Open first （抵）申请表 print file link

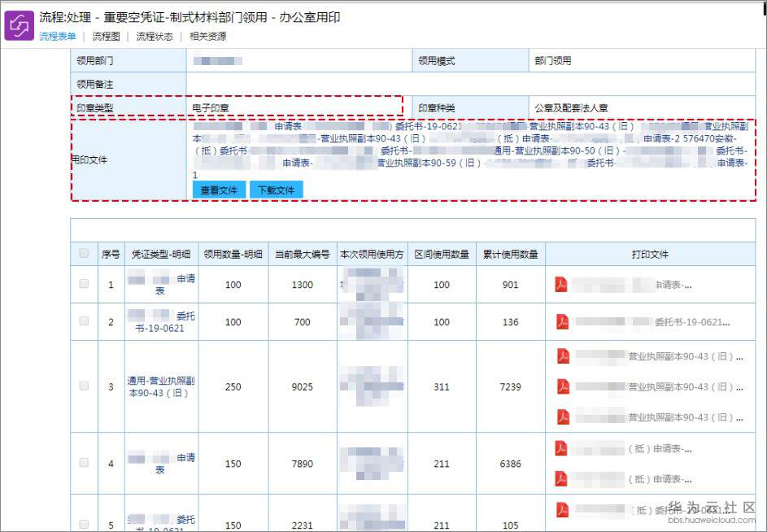632,449
